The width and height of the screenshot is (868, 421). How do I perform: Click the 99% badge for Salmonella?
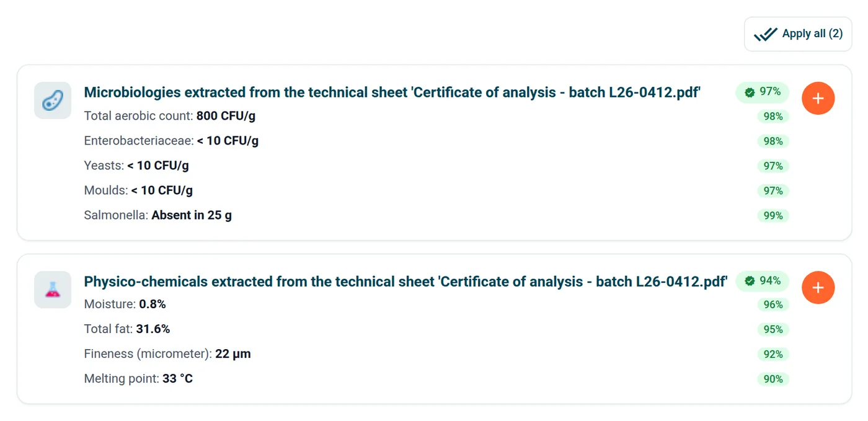773,216
